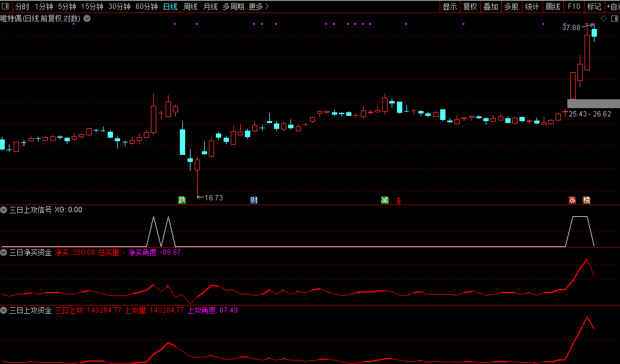
Task: Click the 多股 multi-stock button
Action: [x=511, y=6]
